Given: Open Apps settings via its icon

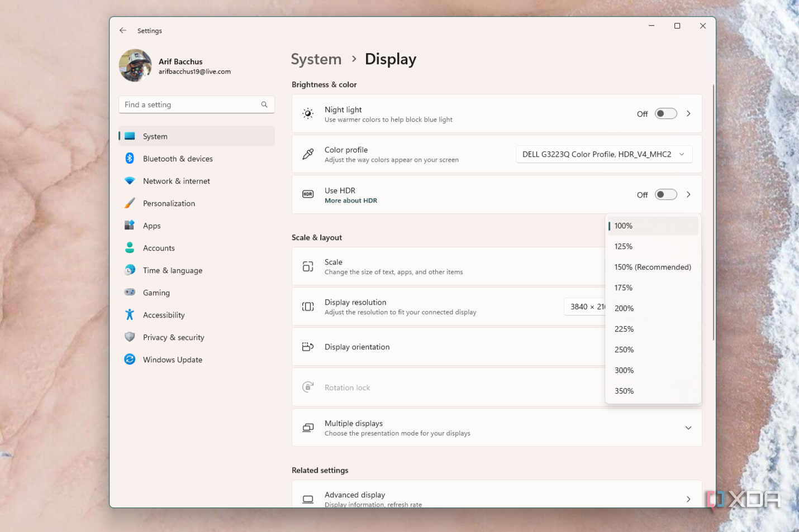Looking at the screenshot, I should coord(130,226).
